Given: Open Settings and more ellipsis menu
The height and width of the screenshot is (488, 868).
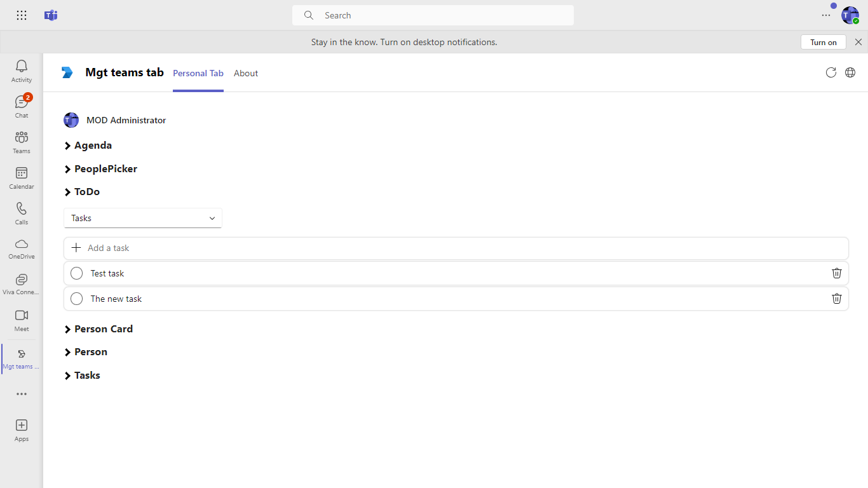Looking at the screenshot, I should click(x=826, y=15).
